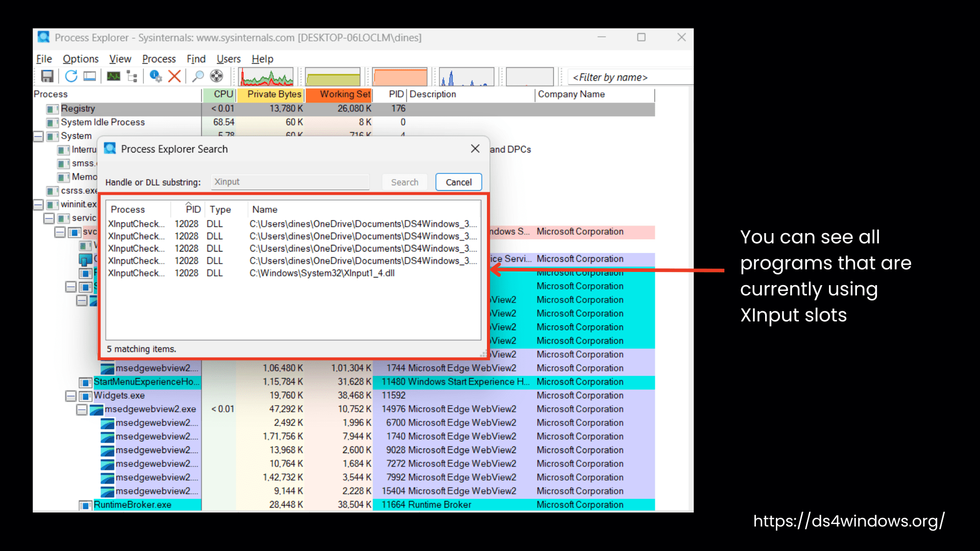Screen dimensions: 980x551
Task: Click the Properties toolbar icon with gear
Action: coord(155,77)
